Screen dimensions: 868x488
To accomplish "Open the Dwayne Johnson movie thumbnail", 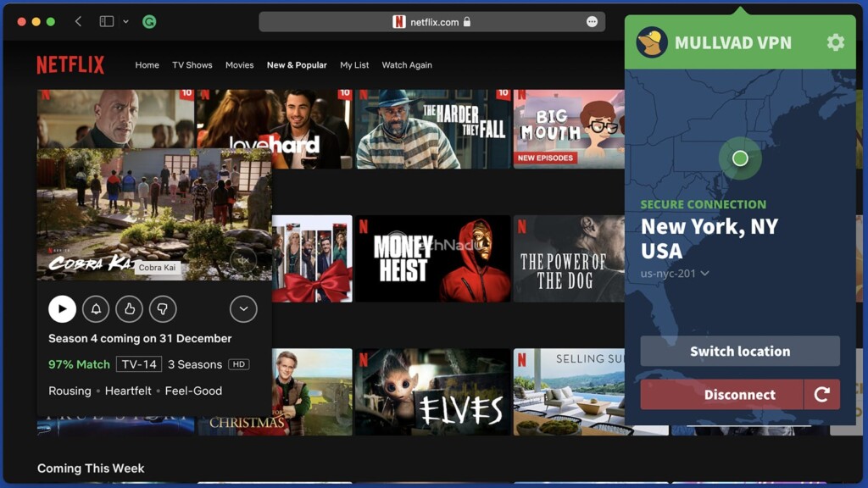I will (x=115, y=119).
